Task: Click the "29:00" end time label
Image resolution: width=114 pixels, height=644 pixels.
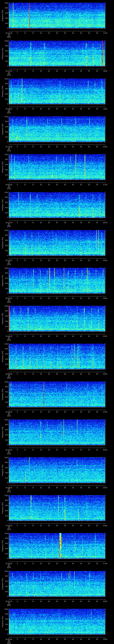Action: point(105,487)
